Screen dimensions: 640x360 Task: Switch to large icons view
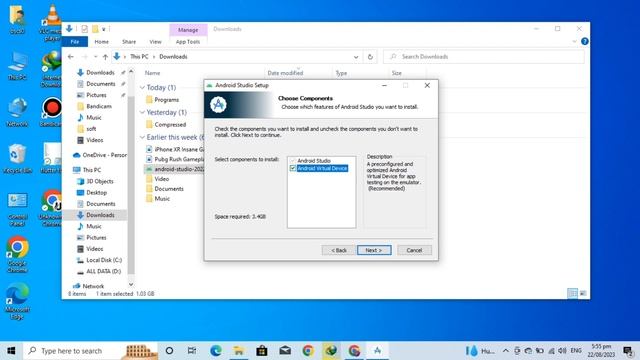pyautogui.click(x=582, y=293)
